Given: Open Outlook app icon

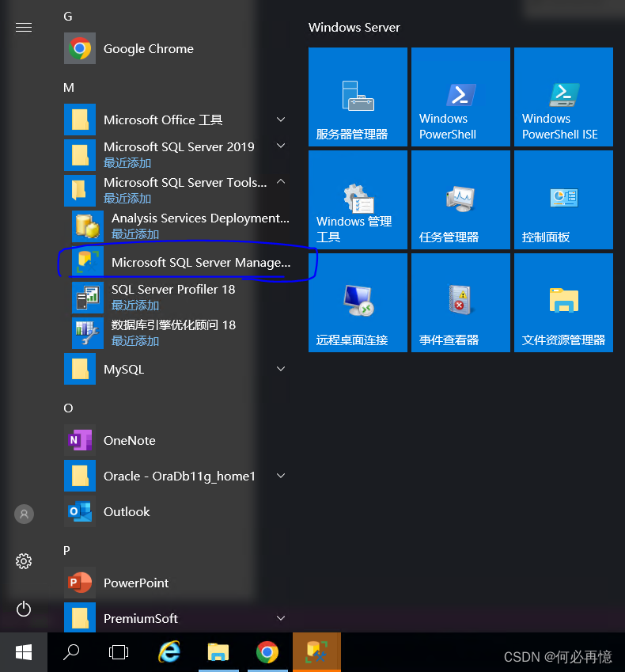Looking at the screenshot, I should point(80,511).
